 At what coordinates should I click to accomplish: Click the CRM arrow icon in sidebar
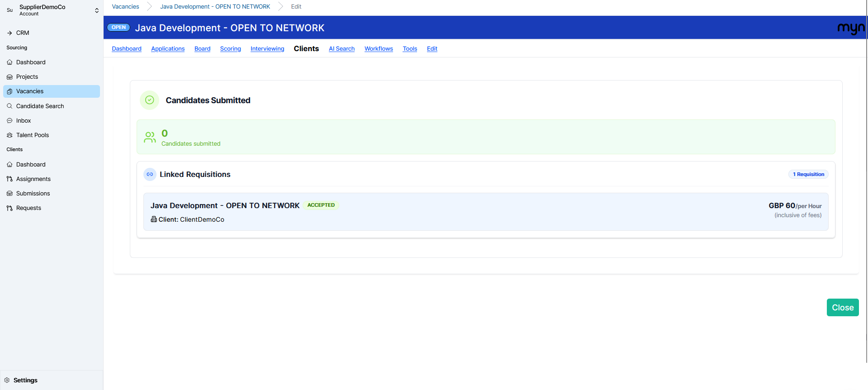click(x=9, y=33)
